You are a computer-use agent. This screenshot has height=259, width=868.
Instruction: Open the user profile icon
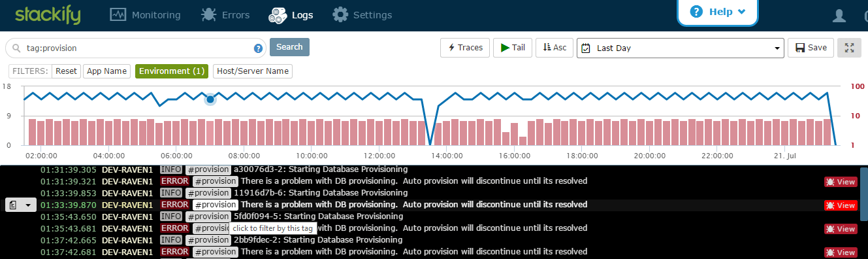click(x=839, y=16)
